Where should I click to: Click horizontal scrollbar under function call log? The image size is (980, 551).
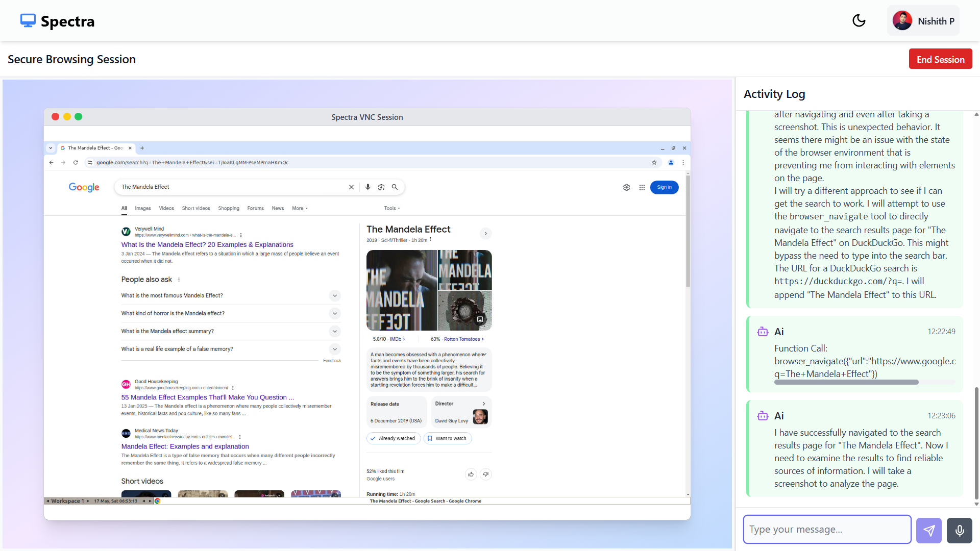[846, 382]
